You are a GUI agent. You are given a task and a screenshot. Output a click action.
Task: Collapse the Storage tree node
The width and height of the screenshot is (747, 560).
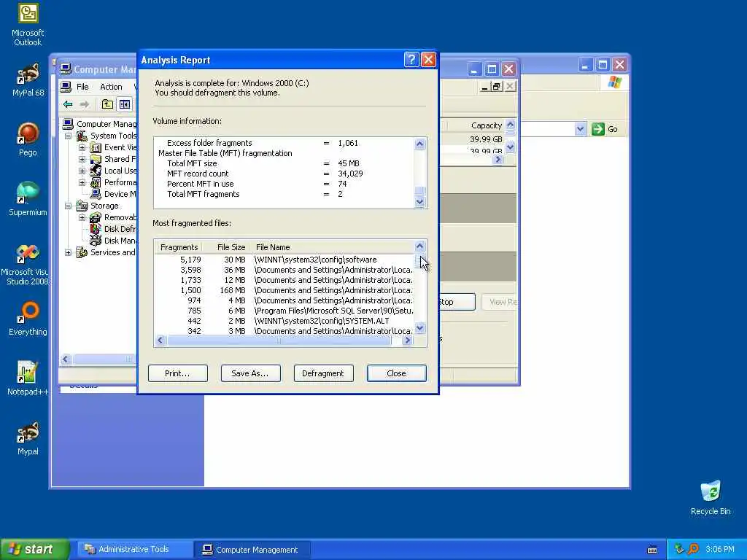[x=68, y=206]
